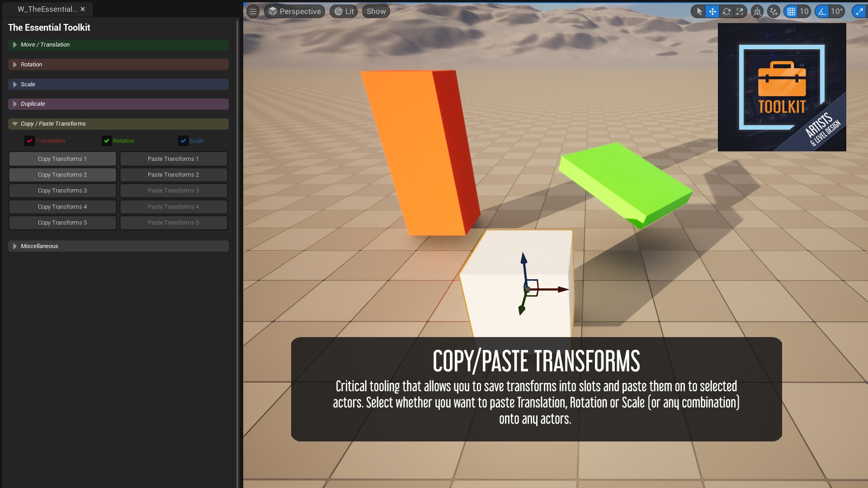Activate the Translate (move) gizmo tool
This screenshot has width=868, height=488.
(x=712, y=11)
